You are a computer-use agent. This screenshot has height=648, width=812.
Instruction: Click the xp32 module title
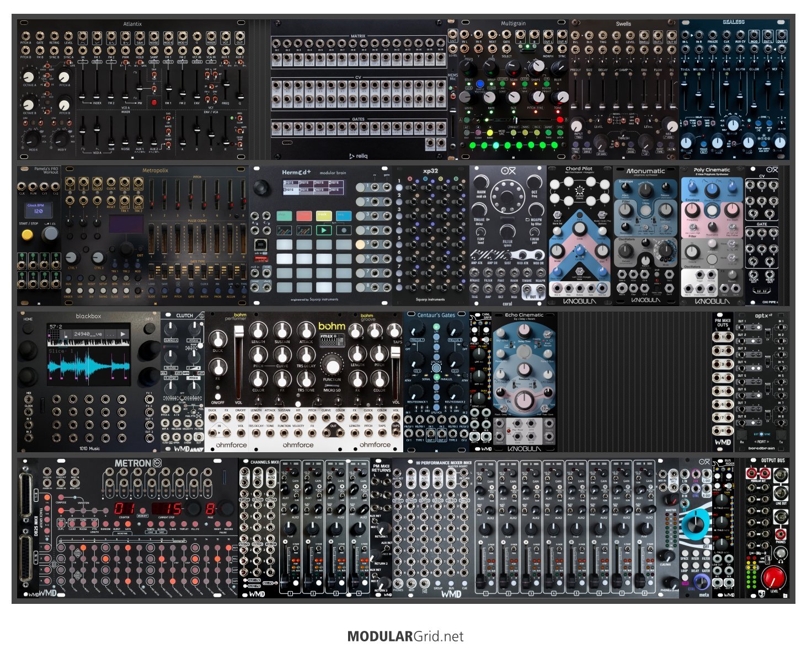pos(430,171)
